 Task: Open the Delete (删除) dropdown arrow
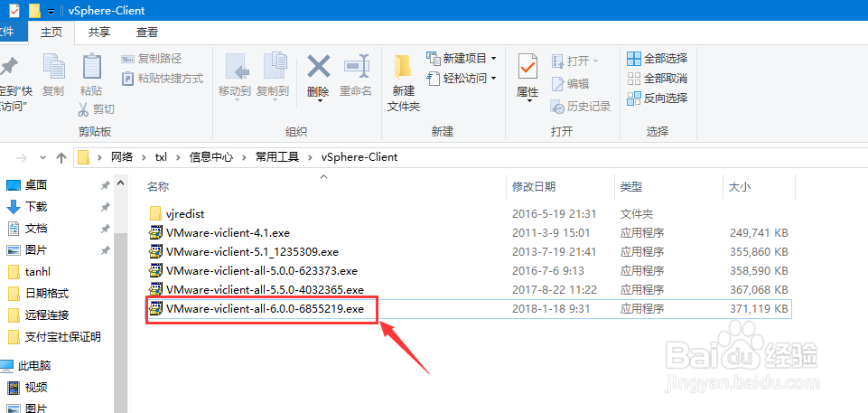(320, 100)
